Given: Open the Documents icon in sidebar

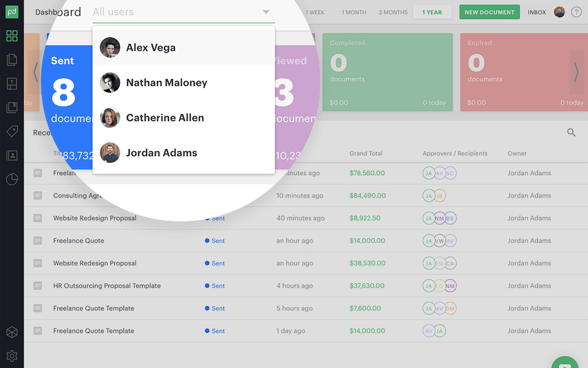Looking at the screenshot, I should tap(12, 60).
